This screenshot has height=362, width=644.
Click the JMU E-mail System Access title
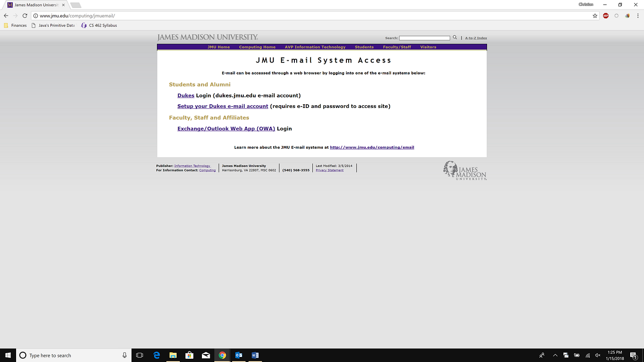click(323, 60)
